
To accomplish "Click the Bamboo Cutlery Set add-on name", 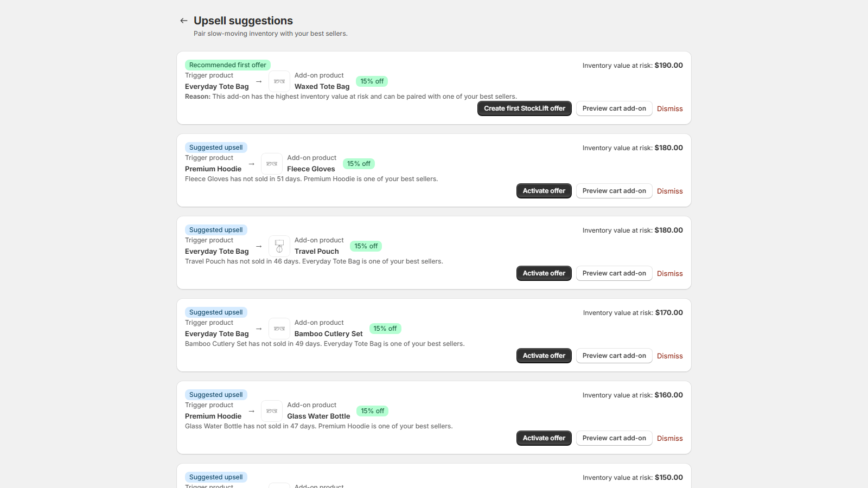I will click(329, 334).
